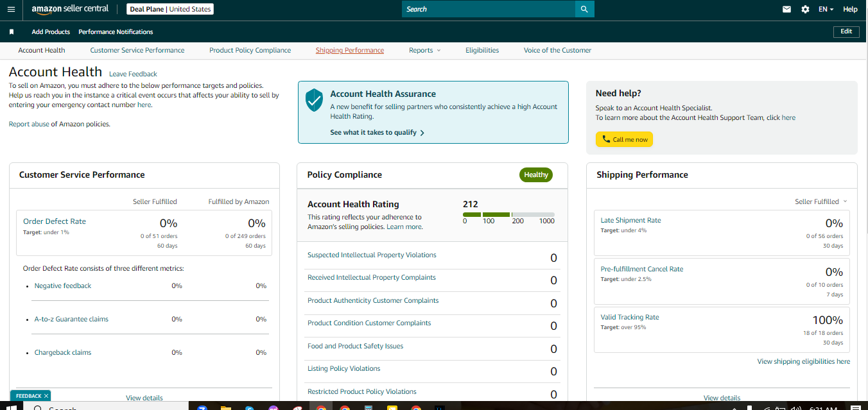Open the Deal Plane | United States account switcher
Screen dimensions: 868x410
point(170,9)
